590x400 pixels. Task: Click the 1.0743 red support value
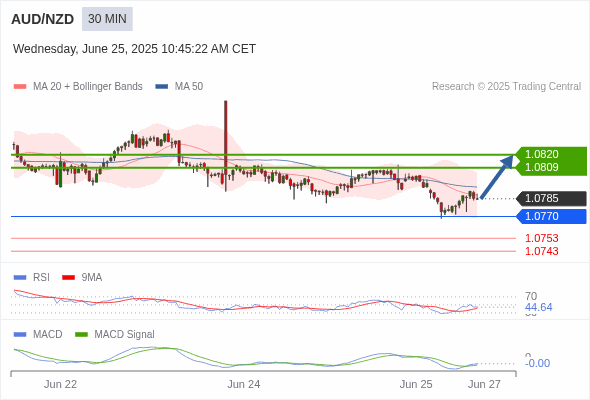click(x=541, y=251)
